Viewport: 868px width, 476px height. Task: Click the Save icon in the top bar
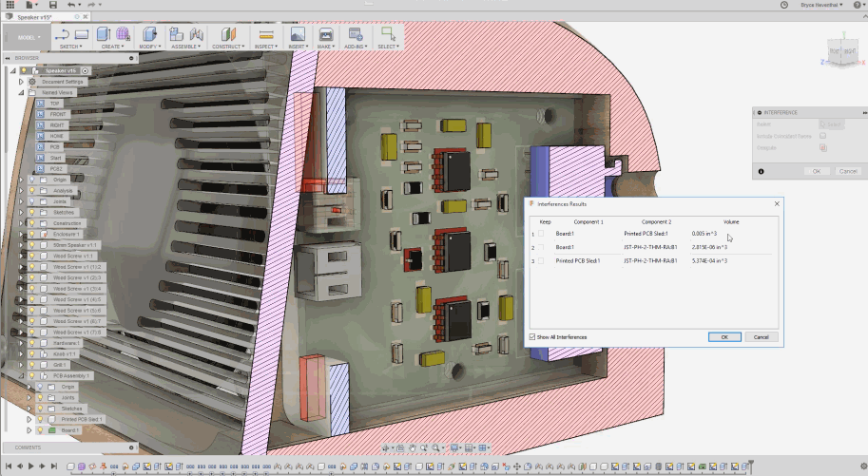click(x=52, y=6)
